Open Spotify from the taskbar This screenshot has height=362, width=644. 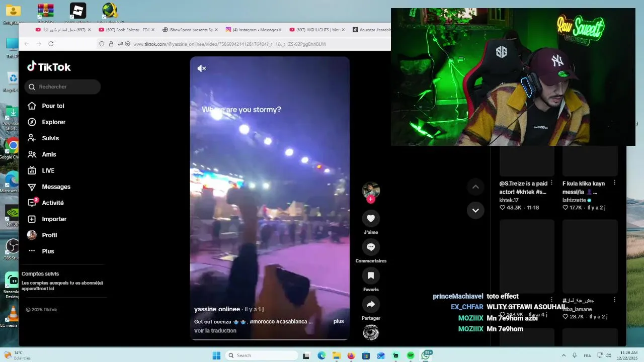point(411,355)
